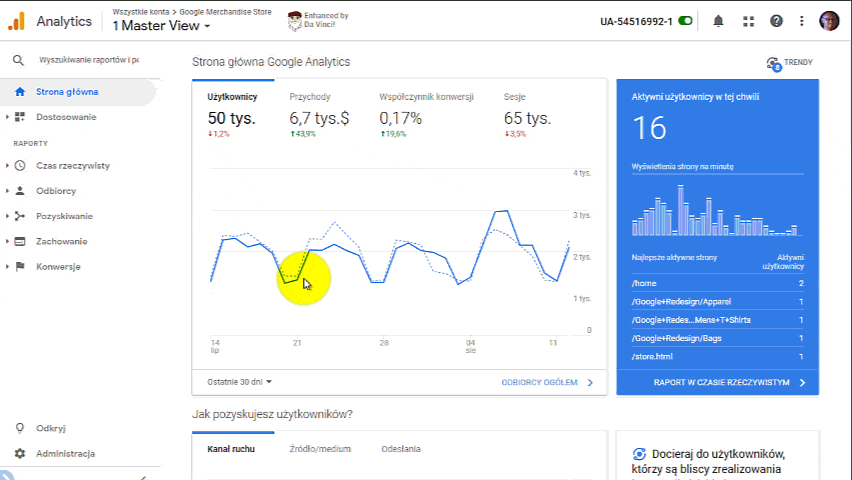The width and height of the screenshot is (852, 480).
Task: Open the 1 Master View dropdown
Action: pyautogui.click(x=161, y=26)
